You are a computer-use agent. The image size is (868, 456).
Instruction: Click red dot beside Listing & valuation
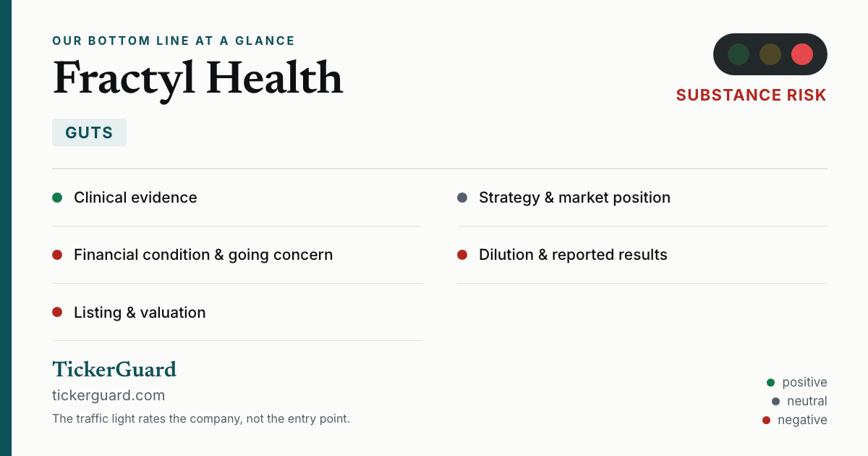57,312
